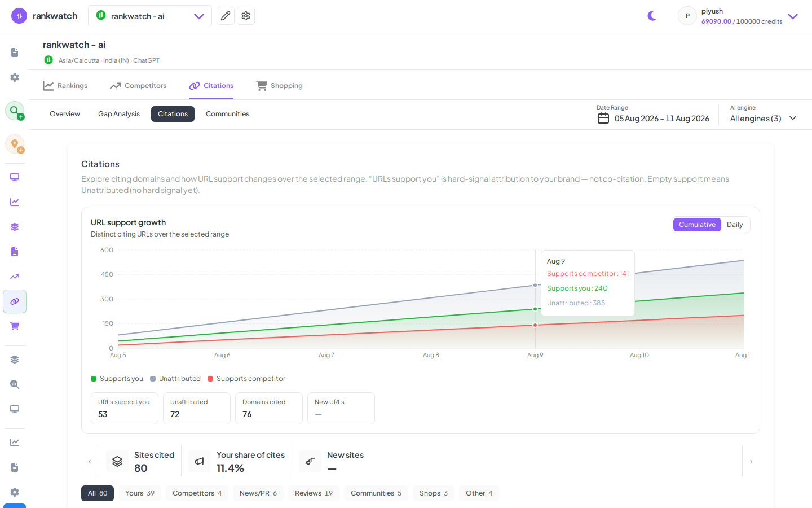Click the pencil edit project icon
This screenshot has width=812, height=508.
(x=226, y=16)
